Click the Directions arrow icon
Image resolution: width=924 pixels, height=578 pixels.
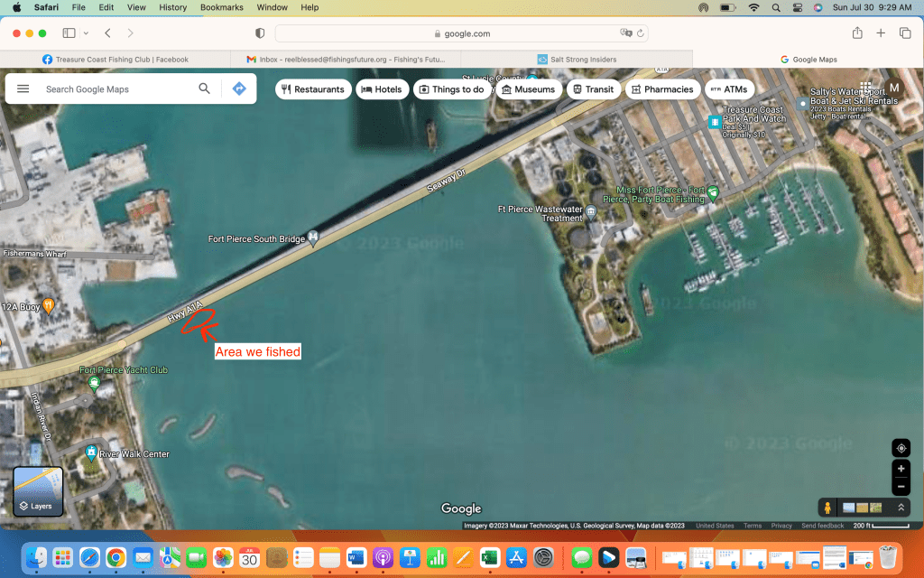pos(239,89)
